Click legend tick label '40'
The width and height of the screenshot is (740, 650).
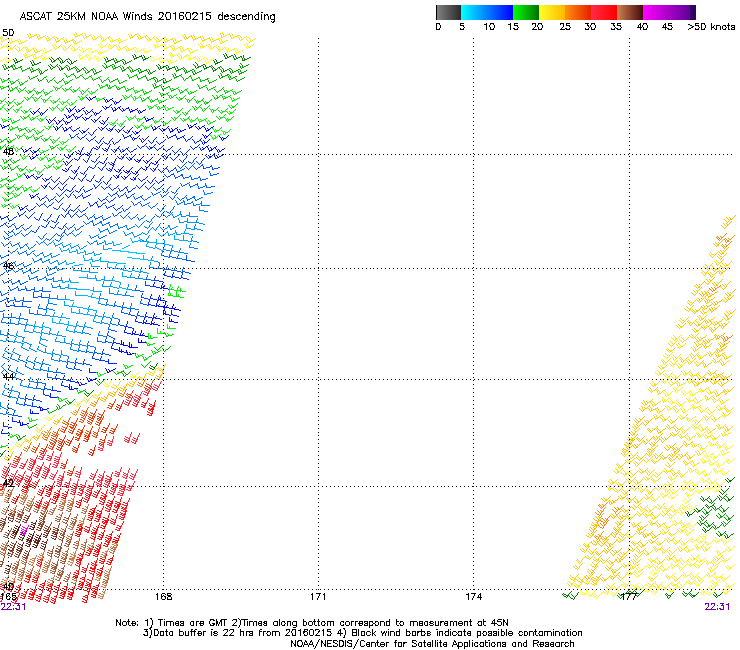pos(642,27)
